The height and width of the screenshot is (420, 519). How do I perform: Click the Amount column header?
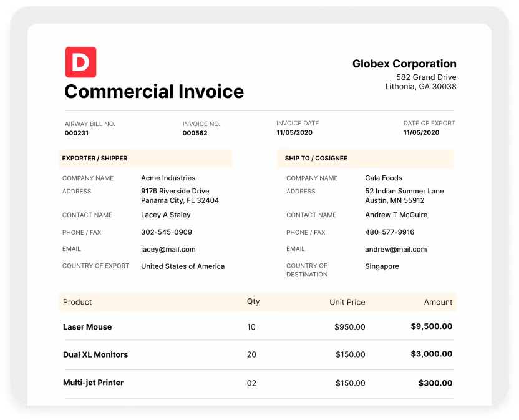tap(438, 302)
